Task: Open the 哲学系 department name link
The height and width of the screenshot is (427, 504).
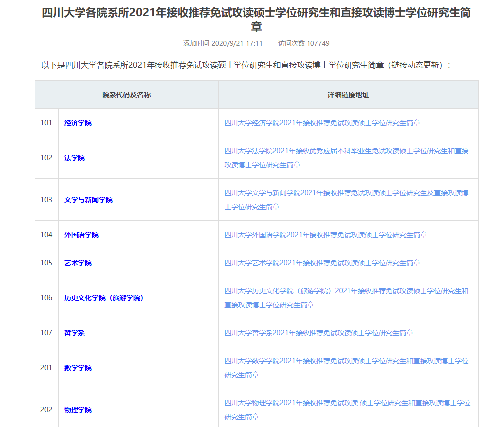Action: [74, 333]
